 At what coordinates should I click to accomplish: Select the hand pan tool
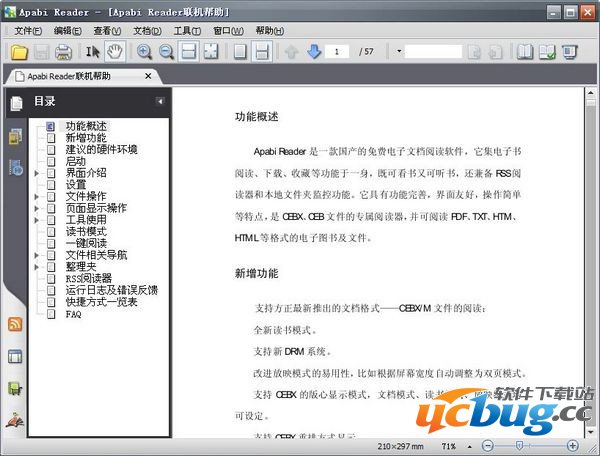pyautogui.click(x=116, y=52)
